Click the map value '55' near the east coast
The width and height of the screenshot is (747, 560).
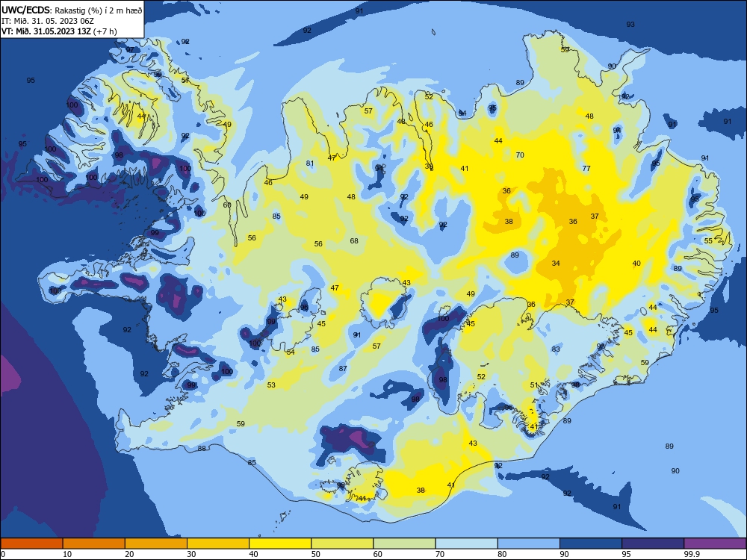(x=708, y=241)
